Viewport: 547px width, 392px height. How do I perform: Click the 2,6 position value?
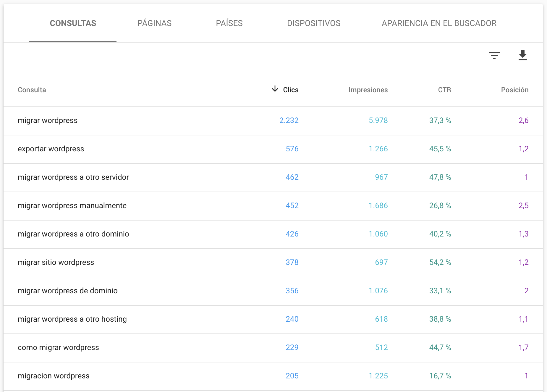523,120
